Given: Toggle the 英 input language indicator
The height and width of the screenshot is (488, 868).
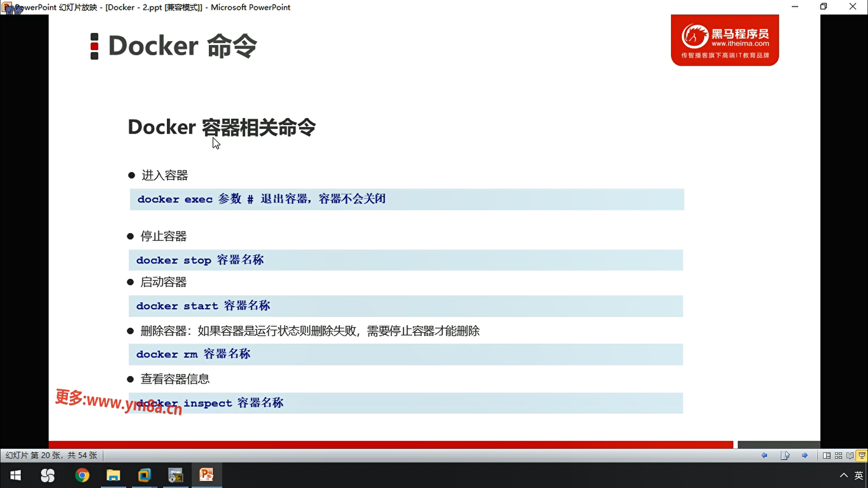Looking at the screenshot, I should pos(859,475).
